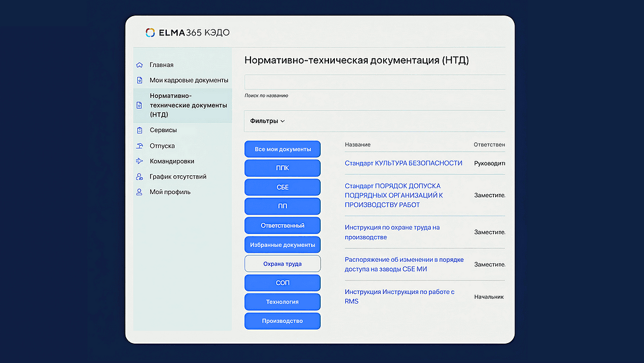Go to the Сервисы sidebar section
The image size is (644, 363).
coord(163,130)
